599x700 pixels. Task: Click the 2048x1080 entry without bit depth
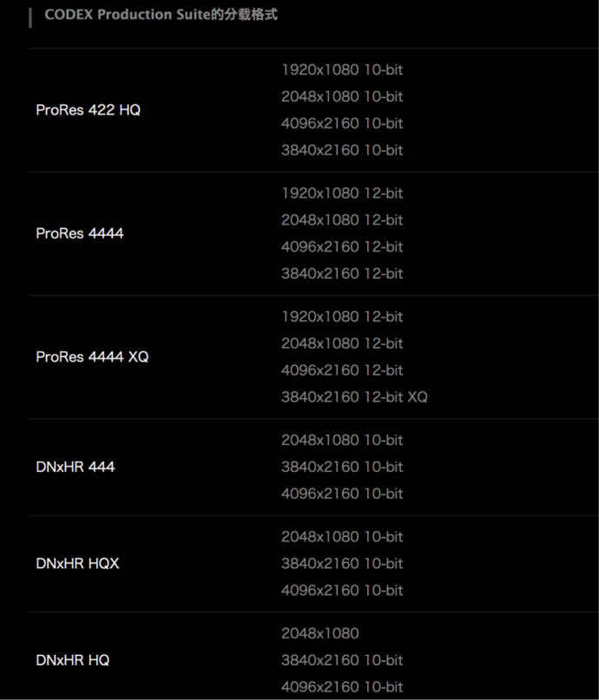point(319,633)
